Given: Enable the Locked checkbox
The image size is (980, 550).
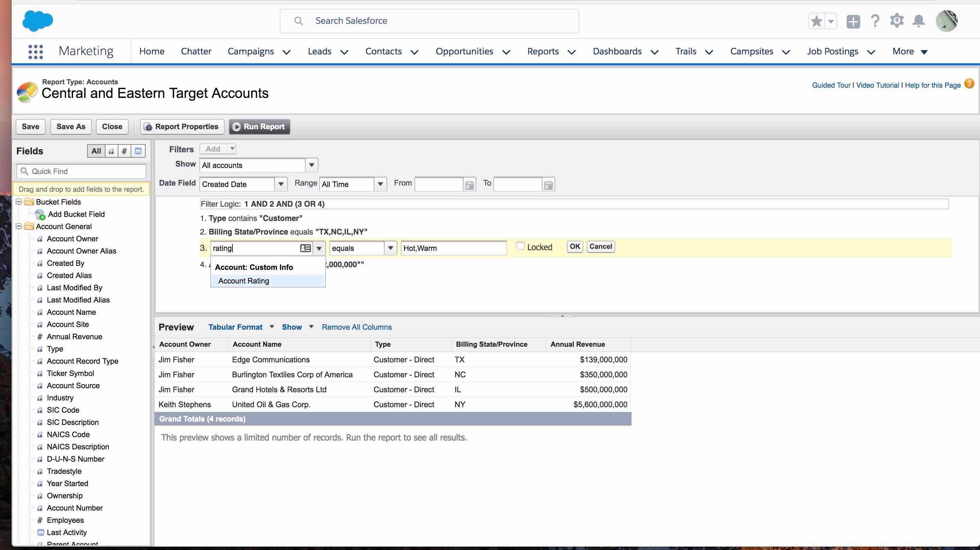Looking at the screenshot, I should pyautogui.click(x=520, y=246).
